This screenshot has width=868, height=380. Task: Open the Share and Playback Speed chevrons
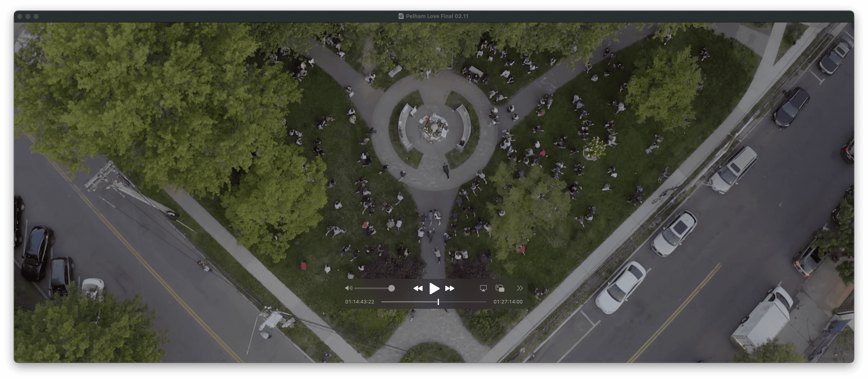point(520,288)
